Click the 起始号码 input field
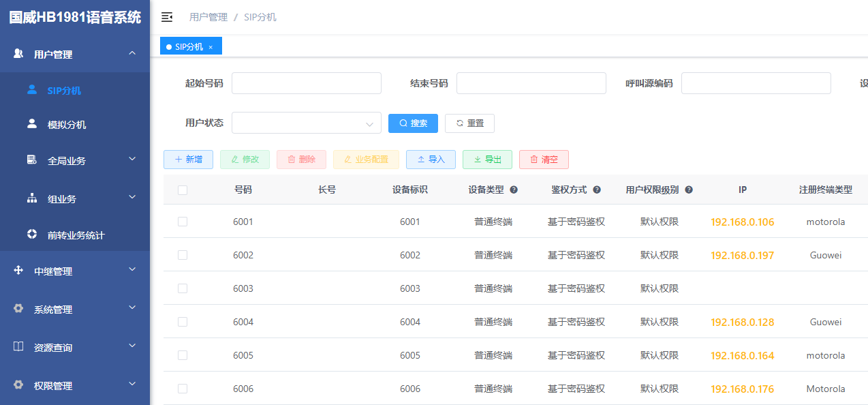 pos(306,83)
